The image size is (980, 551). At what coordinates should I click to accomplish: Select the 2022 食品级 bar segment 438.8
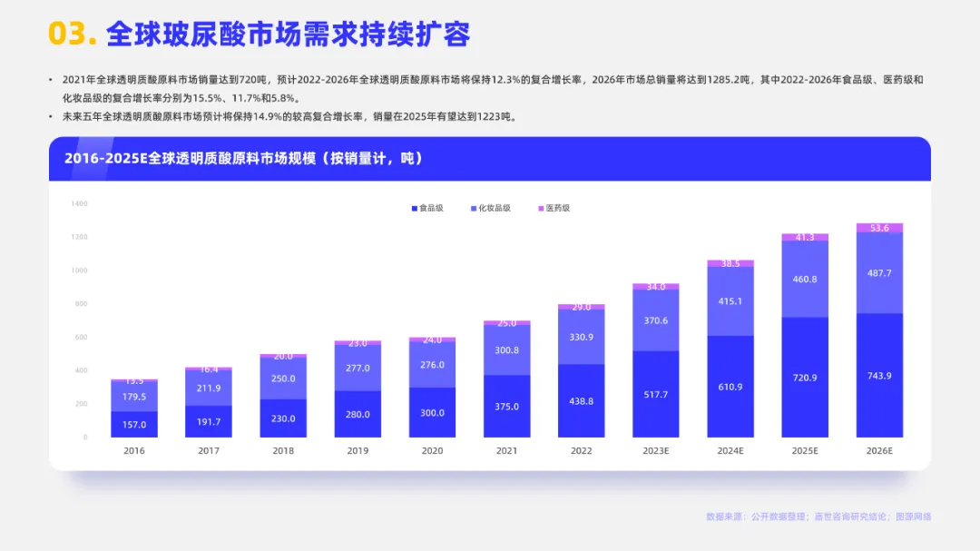click(582, 401)
